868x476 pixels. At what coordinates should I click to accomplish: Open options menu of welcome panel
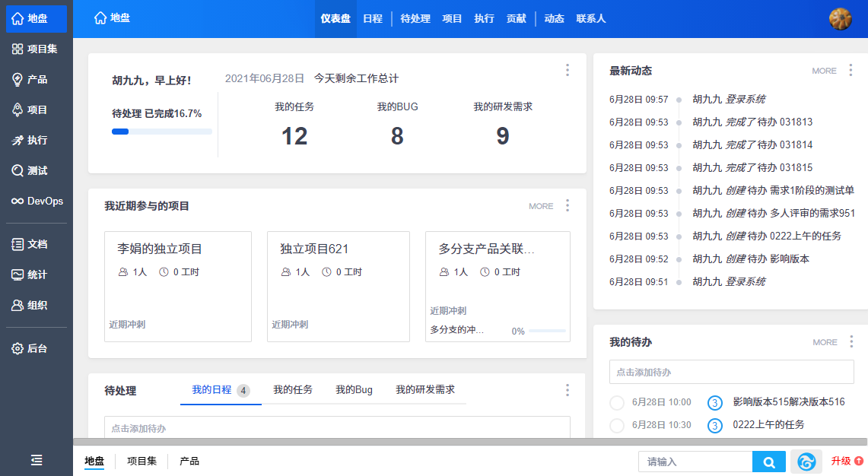point(568,70)
